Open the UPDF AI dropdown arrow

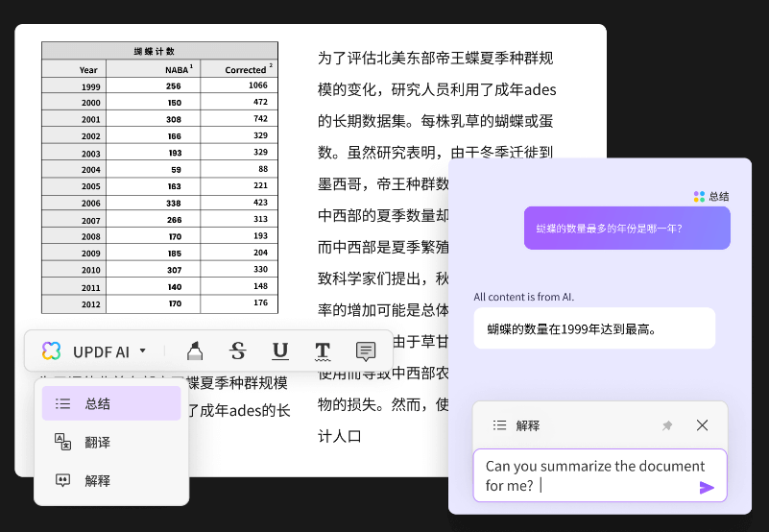tap(143, 351)
